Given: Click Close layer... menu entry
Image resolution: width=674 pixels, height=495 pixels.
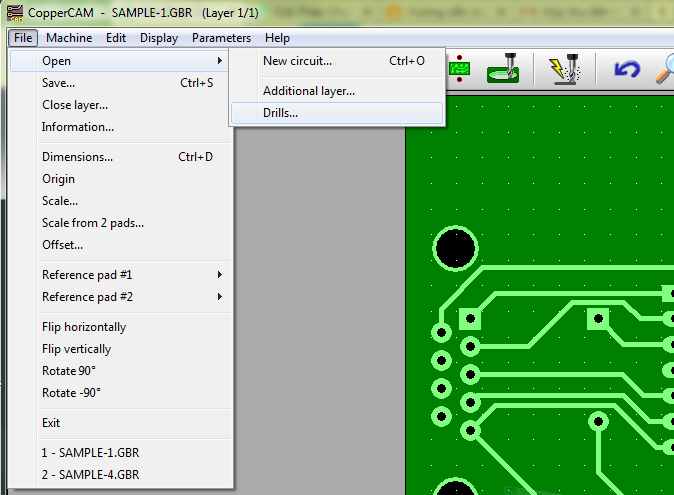Looking at the screenshot, I should (x=120, y=105).
